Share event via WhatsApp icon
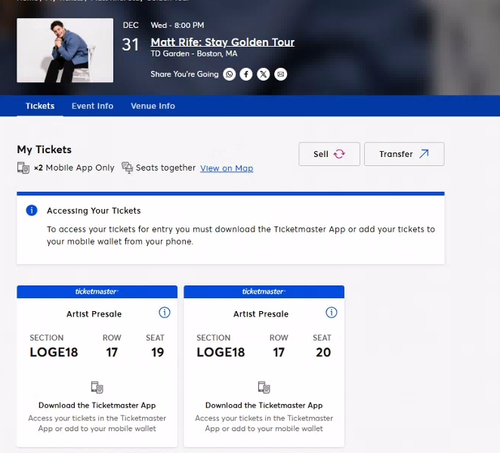 pos(229,74)
